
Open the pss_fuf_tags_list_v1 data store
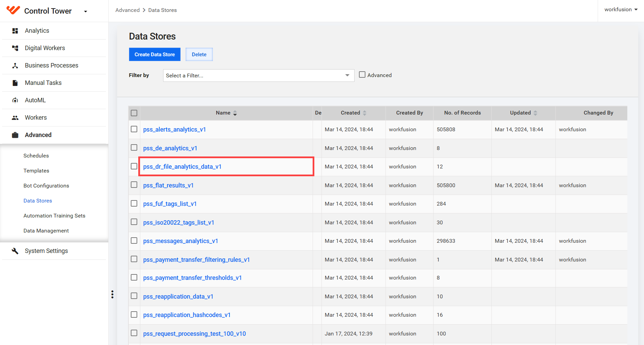(170, 204)
